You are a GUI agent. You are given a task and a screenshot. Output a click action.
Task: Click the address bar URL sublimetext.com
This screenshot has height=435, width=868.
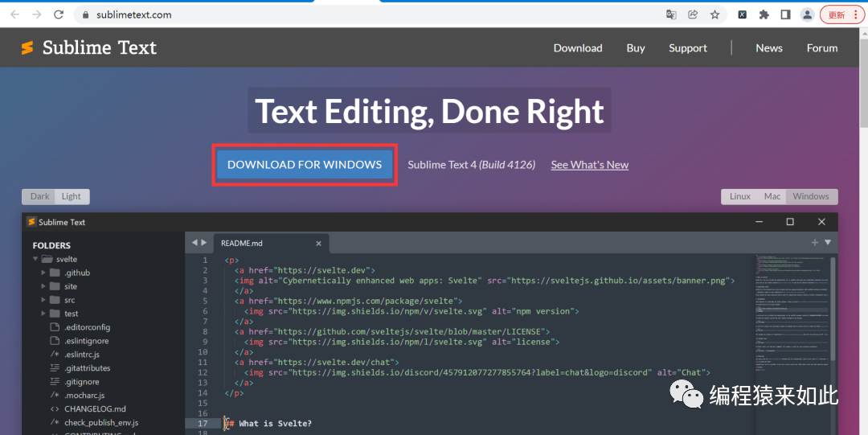pos(134,15)
